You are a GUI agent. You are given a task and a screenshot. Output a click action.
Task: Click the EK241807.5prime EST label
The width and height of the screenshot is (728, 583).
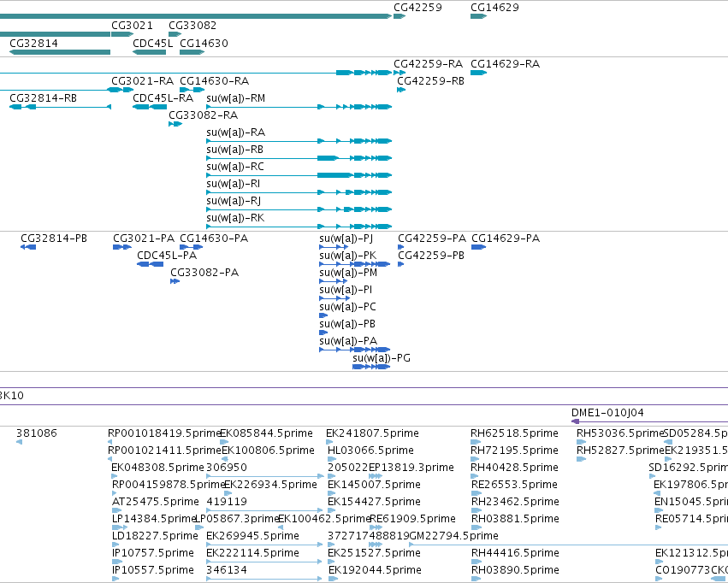372,433
